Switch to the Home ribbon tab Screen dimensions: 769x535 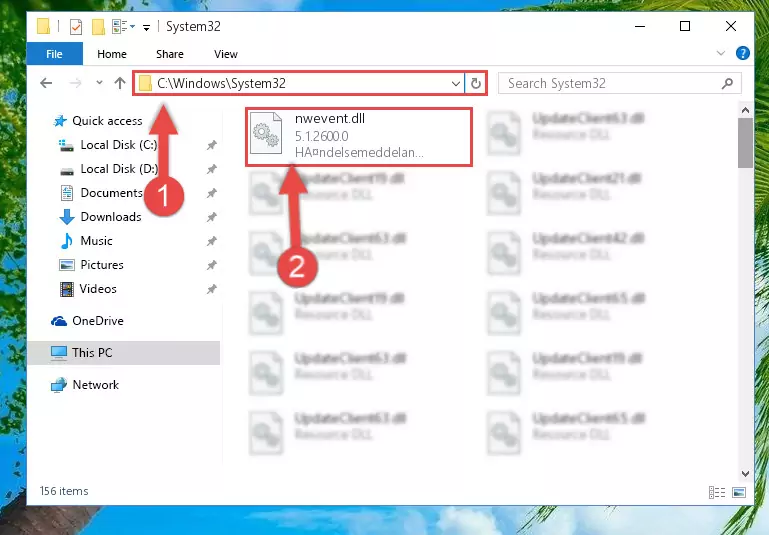click(112, 54)
